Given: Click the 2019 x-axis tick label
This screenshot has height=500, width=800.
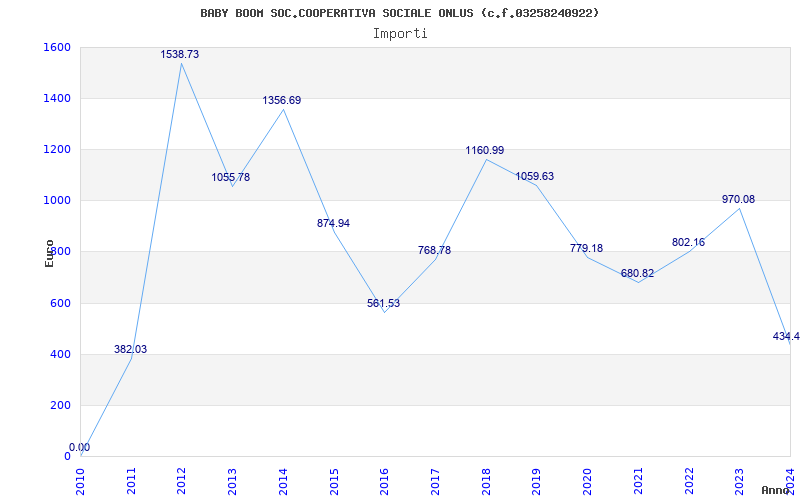Looking at the screenshot, I should (536, 481).
